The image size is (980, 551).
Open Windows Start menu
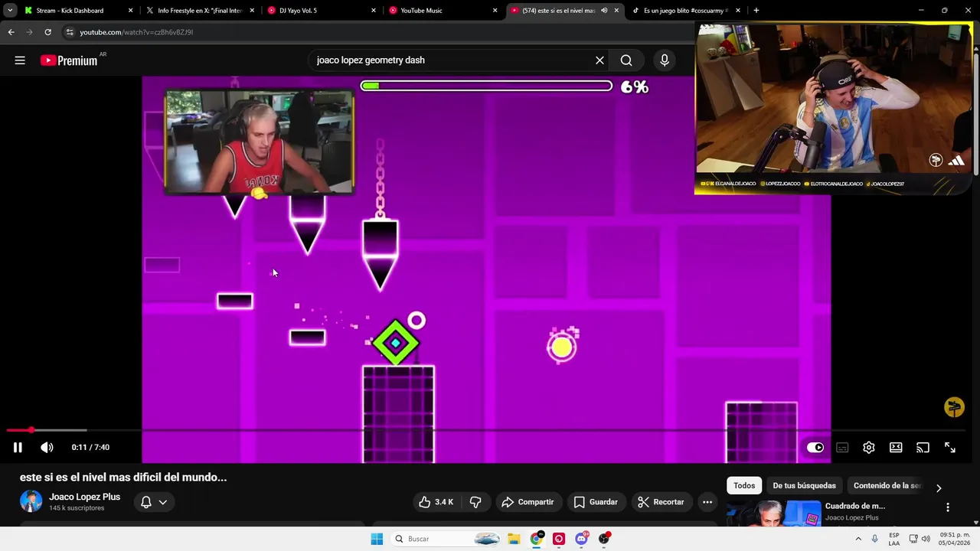point(377,539)
